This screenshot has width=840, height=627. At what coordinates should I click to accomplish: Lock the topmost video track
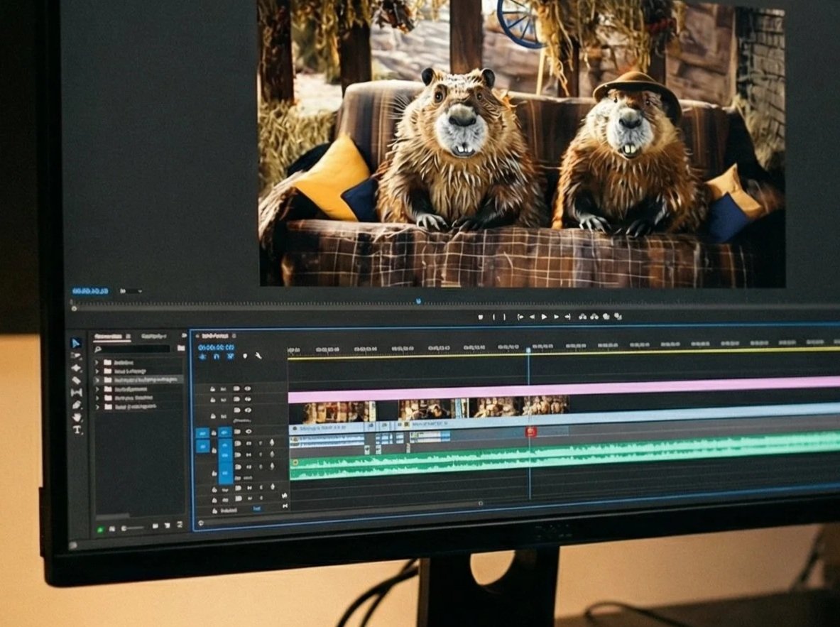[213, 388]
